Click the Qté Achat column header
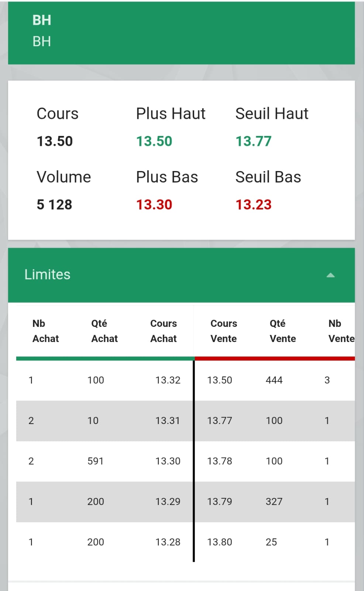 [104, 331]
